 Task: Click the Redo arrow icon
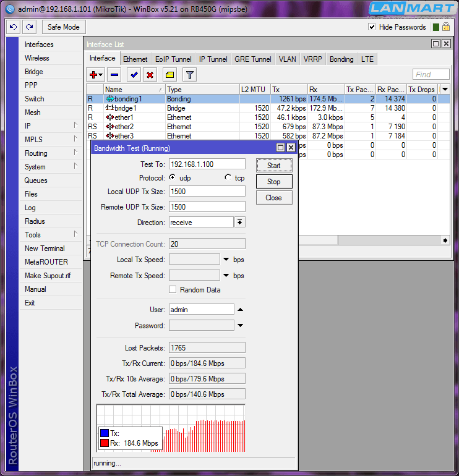click(30, 27)
